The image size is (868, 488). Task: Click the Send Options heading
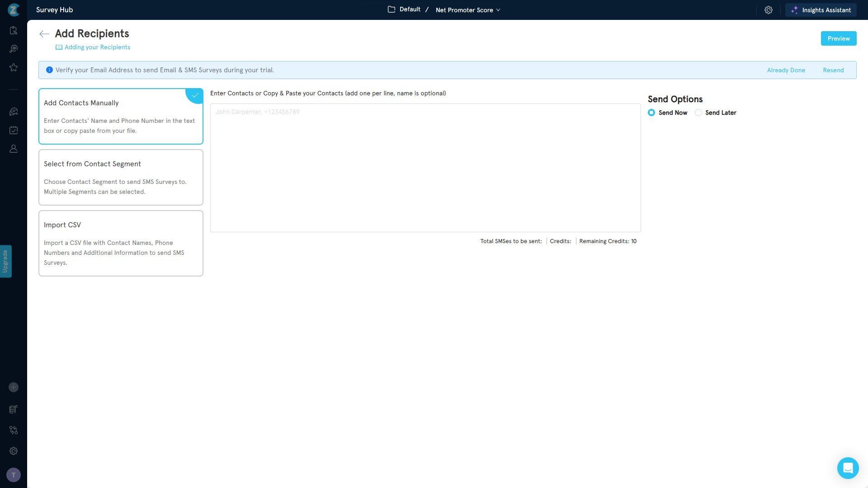point(675,99)
